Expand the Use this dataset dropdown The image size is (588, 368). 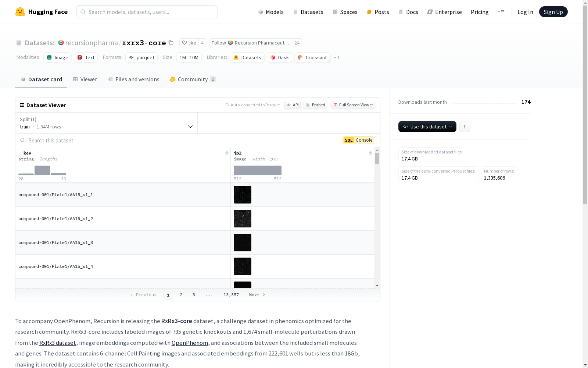point(427,127)
